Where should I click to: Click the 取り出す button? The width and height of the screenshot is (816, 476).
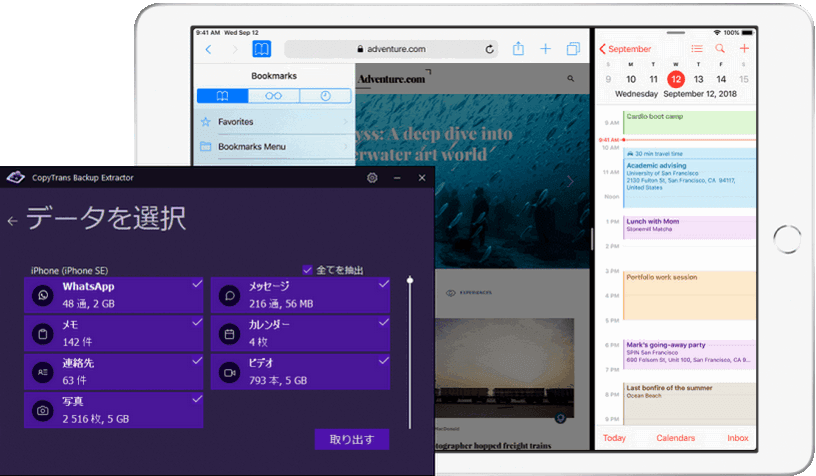click(352, 440)
